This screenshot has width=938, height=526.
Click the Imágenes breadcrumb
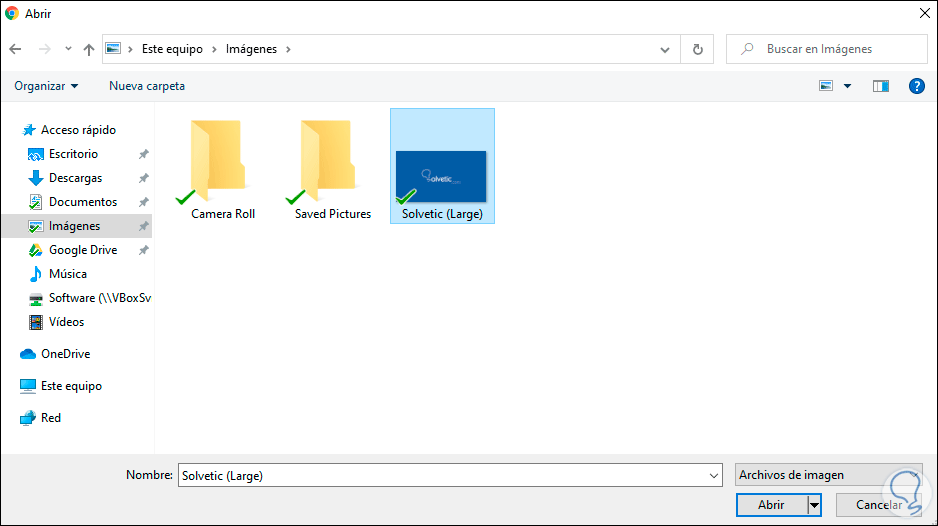pyautogui.click(x=251, y=49)
